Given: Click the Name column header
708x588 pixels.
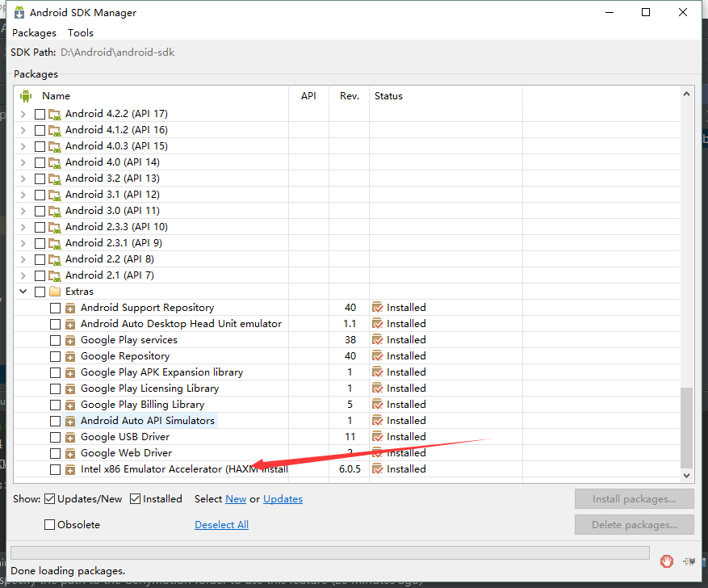Looking at the screenshot, I should point(56,96).
